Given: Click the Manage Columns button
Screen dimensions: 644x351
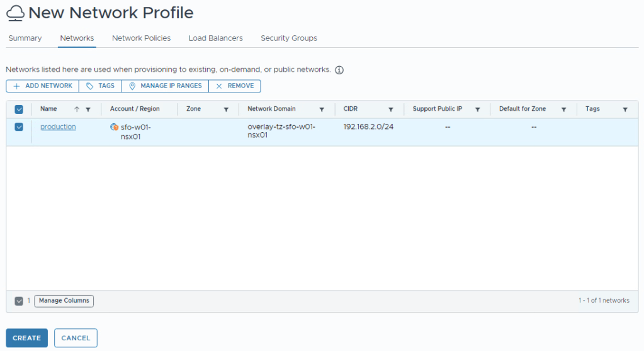Looking at the screenshot, I should pos(64,301).
